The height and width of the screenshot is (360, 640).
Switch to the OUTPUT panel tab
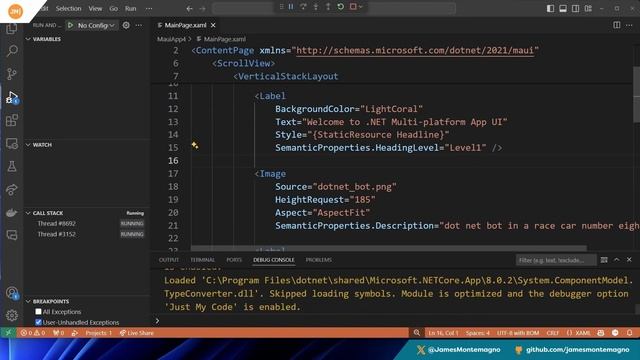click(x=169, y=260)
